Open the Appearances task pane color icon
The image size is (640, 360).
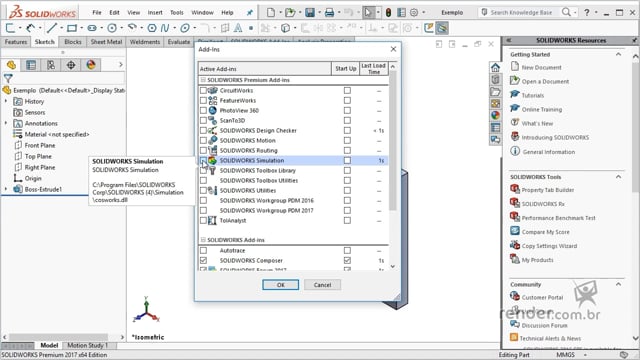pos(496,116)
